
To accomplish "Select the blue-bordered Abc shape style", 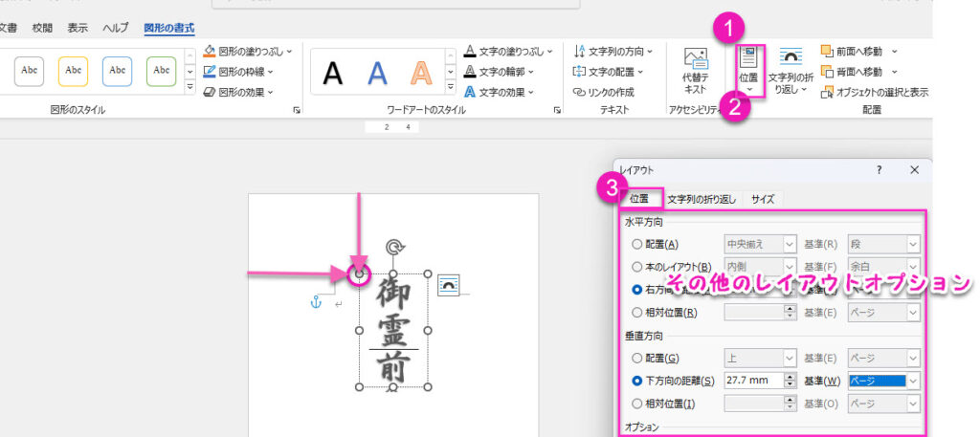I will 118,71.
